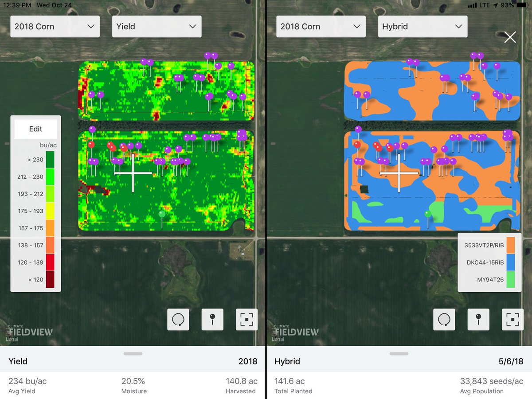Tap the 140.8 ac Harvested value

click(241, 381)
